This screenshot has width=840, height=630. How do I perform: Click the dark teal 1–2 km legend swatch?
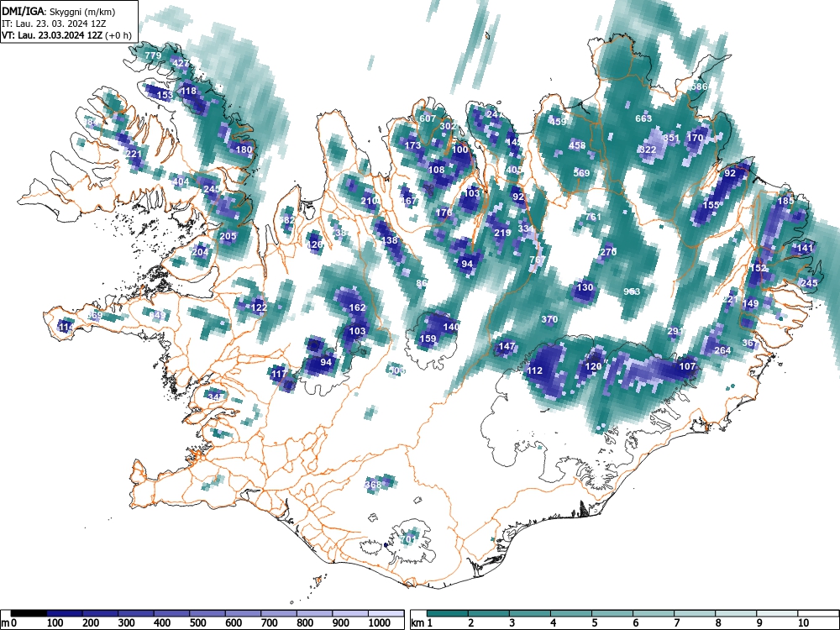click(x=448, y=613)
